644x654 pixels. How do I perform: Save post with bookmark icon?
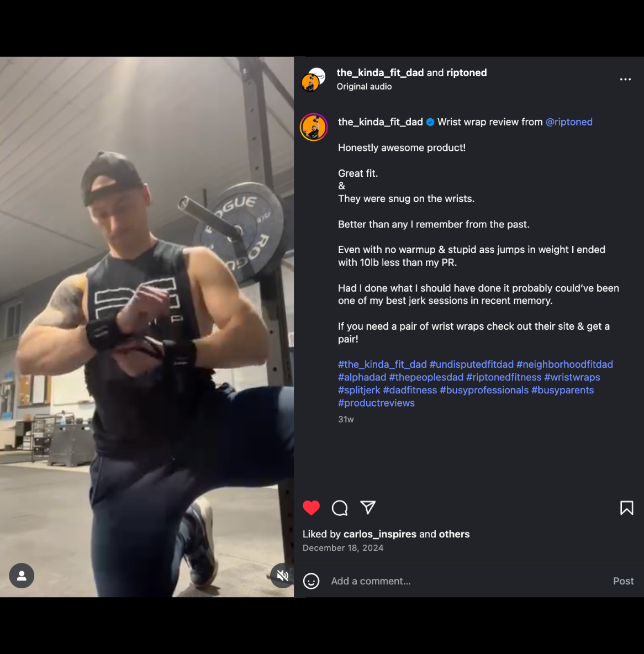coord(626,508)
